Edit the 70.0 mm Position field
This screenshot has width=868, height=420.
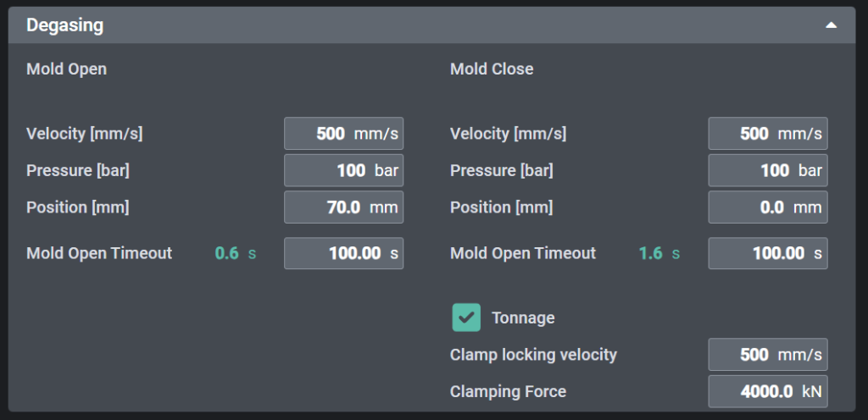click(x=343, y=207)
